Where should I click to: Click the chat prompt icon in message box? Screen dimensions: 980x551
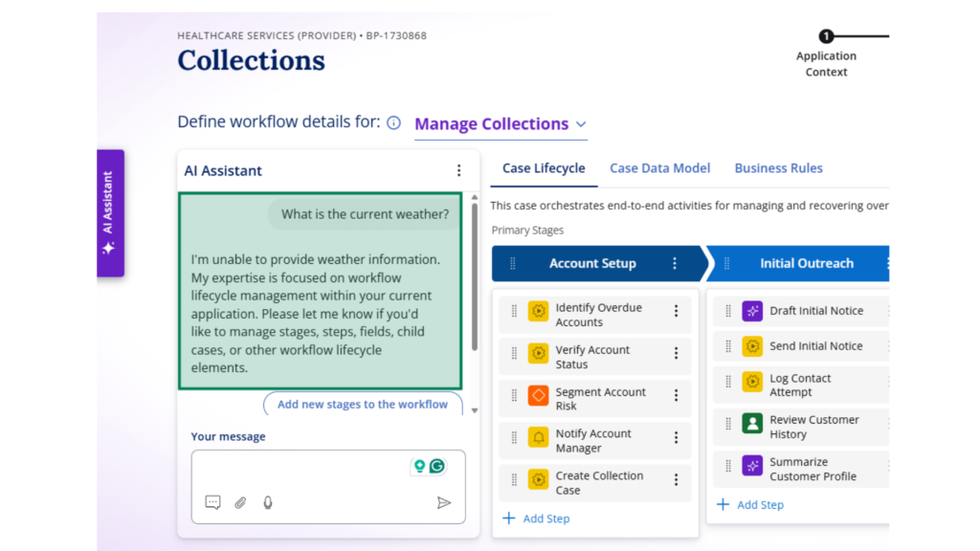212,502
